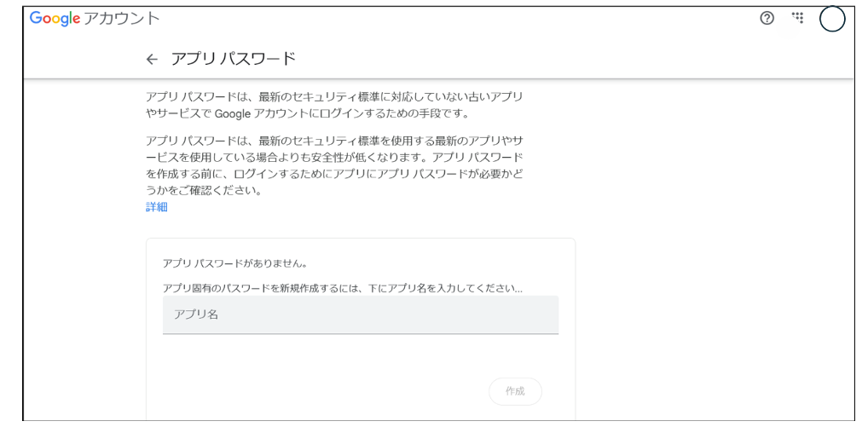Image resolution: width=868 pixels, height=427 pixels.
Task: Click the underline of the アプリ名 field
Action: (360, 332)
